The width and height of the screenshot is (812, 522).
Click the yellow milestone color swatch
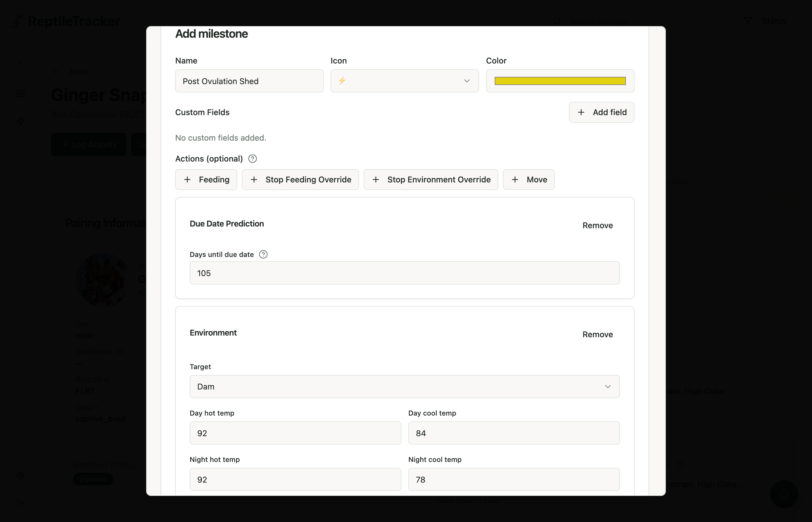click(x=559, y=81)
